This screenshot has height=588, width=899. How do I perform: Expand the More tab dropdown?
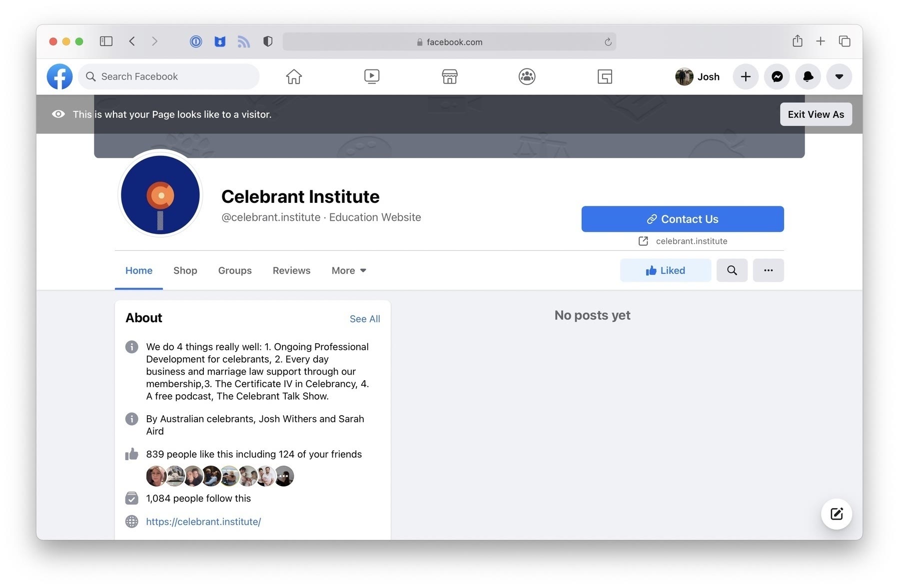[349, 270]
